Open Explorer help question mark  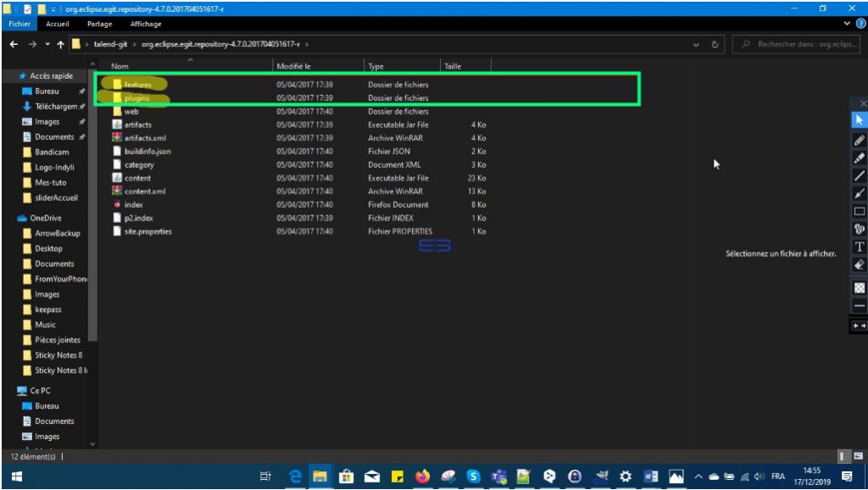tap(861, 23)
